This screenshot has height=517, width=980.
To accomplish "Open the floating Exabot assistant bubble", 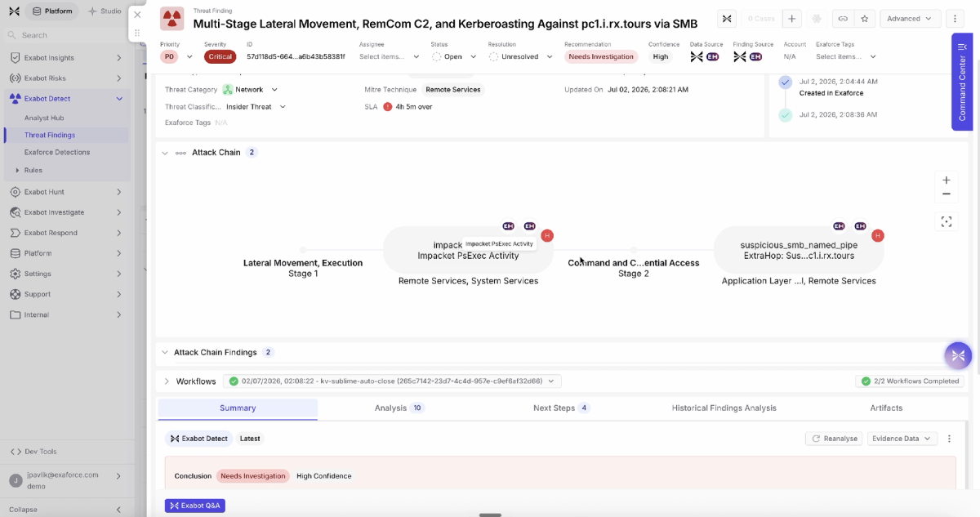I will [x=958, y=355].
